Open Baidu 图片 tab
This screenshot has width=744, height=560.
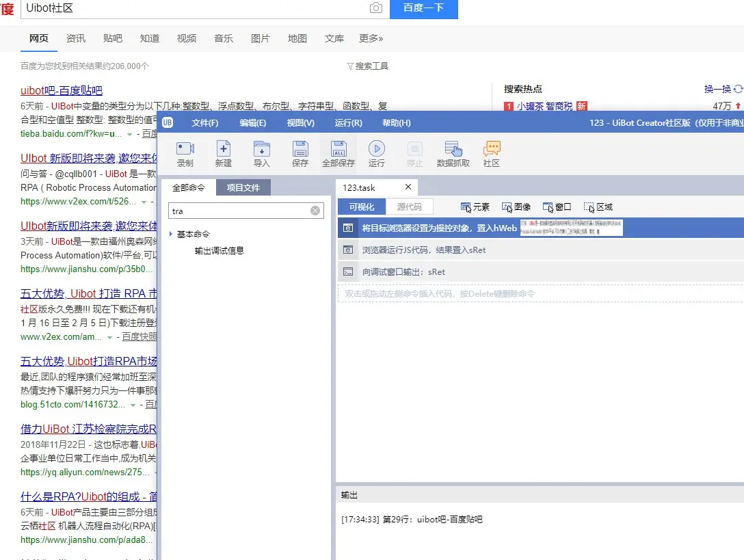pyautogui.click(x=261, y=38)
